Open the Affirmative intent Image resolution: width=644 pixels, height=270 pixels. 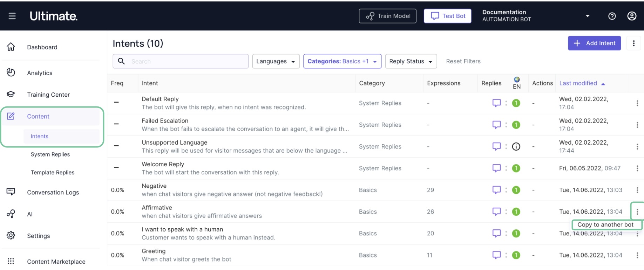(x=157, y=208)
